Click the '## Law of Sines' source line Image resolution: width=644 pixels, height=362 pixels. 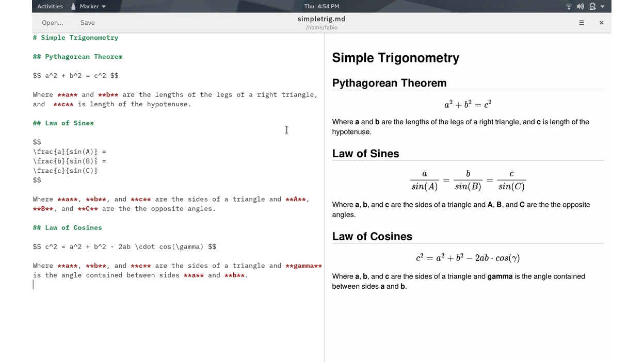point(63,123)
